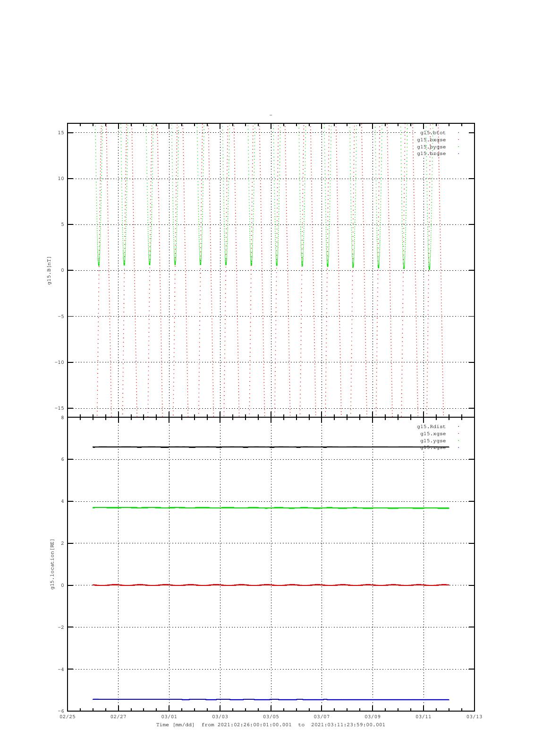Click the g15.zgse legend label

point(432,447)
